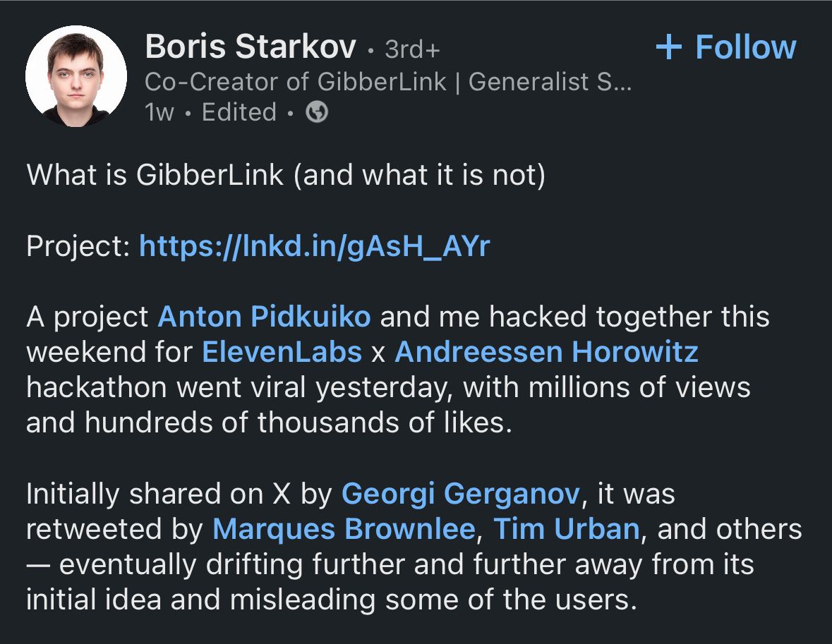Click the 'What is GibberLink' title line
This screenshot has height=644, width=832.
(286, 176)
